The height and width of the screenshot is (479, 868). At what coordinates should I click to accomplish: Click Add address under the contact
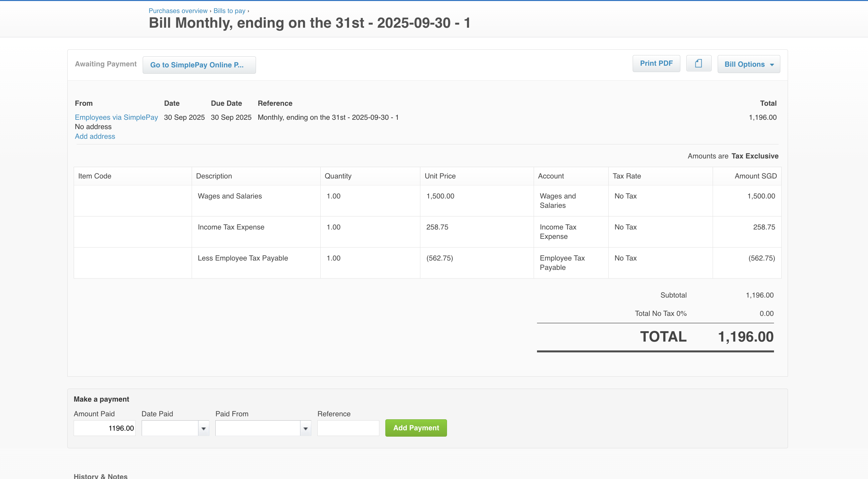pyautogui.click(x=95, y=136)
